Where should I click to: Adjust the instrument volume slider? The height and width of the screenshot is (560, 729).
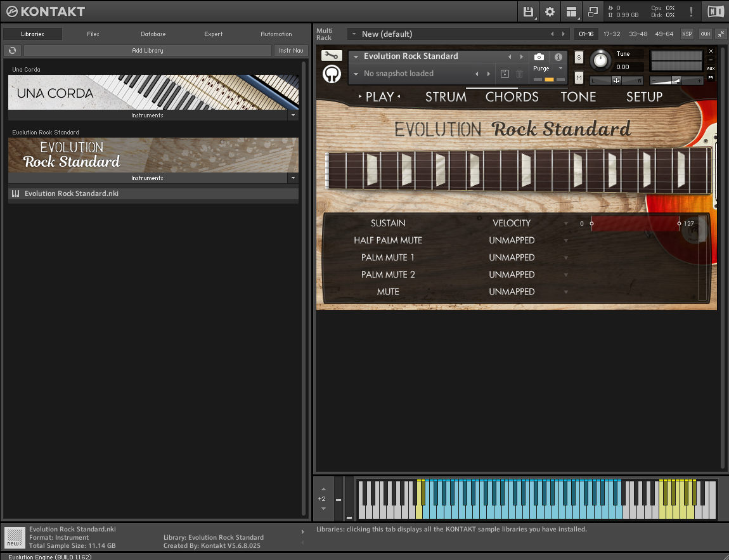(x=676, y=81)
